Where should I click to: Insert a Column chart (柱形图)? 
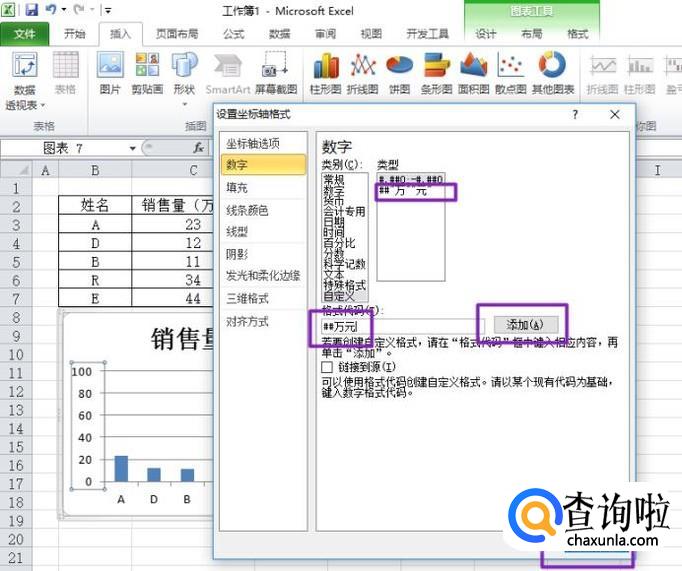coord(325,73)
